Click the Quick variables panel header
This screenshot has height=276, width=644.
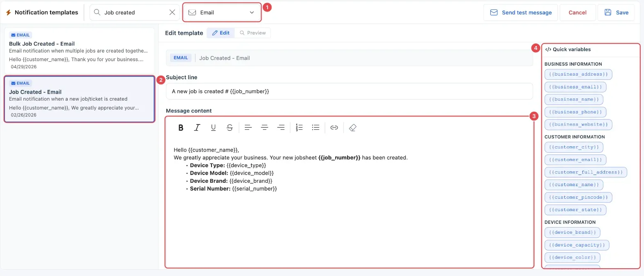coord(568,49)
